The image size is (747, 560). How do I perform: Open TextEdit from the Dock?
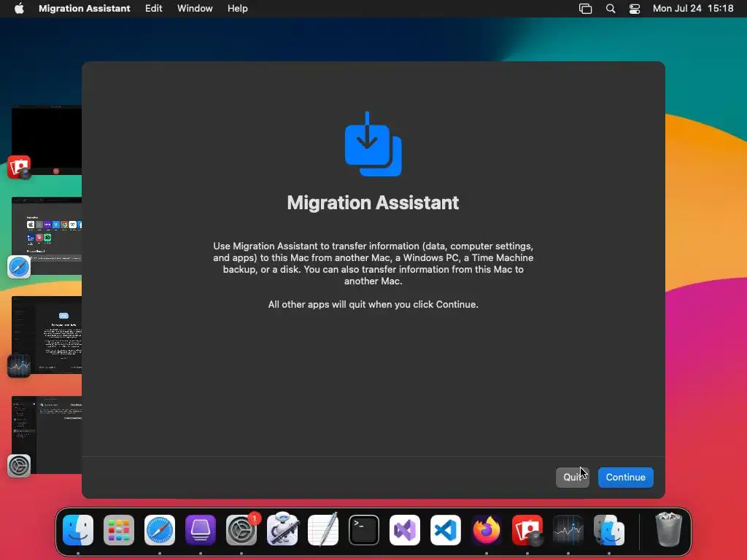tap(323, 530)
